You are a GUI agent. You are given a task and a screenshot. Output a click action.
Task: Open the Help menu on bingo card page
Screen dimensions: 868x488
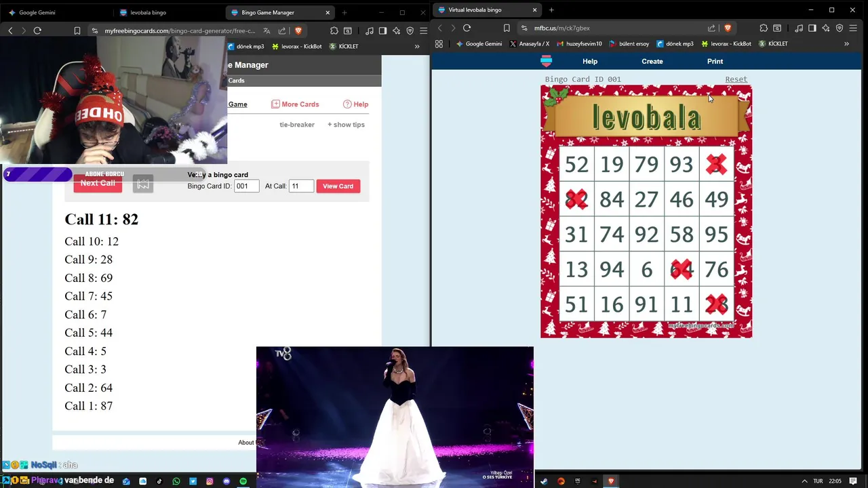pos(590,61)
